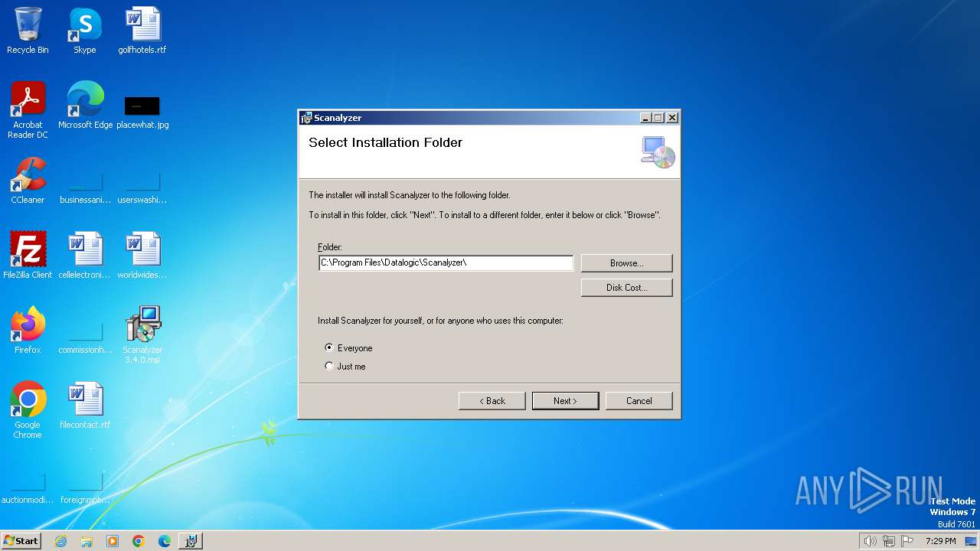Open Windows Explorer from the taskbar
Screen dimensions: 980x551
[87, 541]
